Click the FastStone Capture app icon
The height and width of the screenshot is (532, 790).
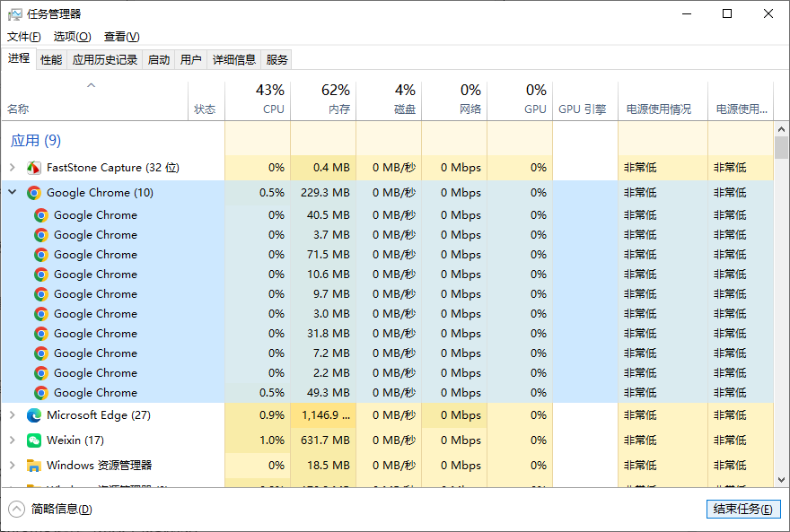click(x=33, y=168)
